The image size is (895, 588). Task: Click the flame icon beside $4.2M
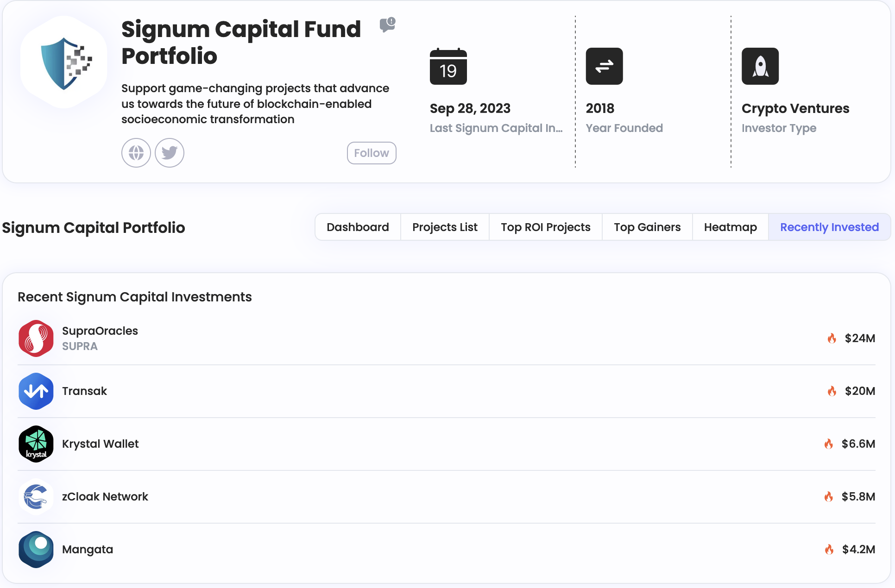coord(829,550)
